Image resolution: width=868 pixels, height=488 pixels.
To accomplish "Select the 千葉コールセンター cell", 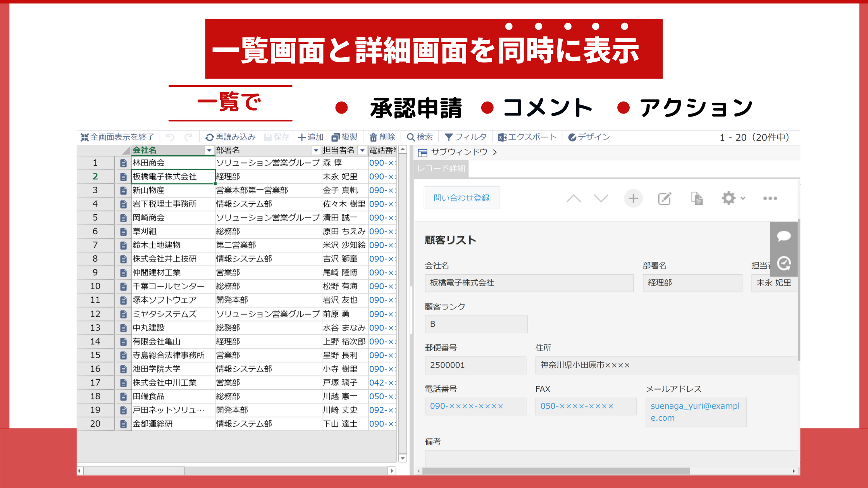I will pos(173,286).
